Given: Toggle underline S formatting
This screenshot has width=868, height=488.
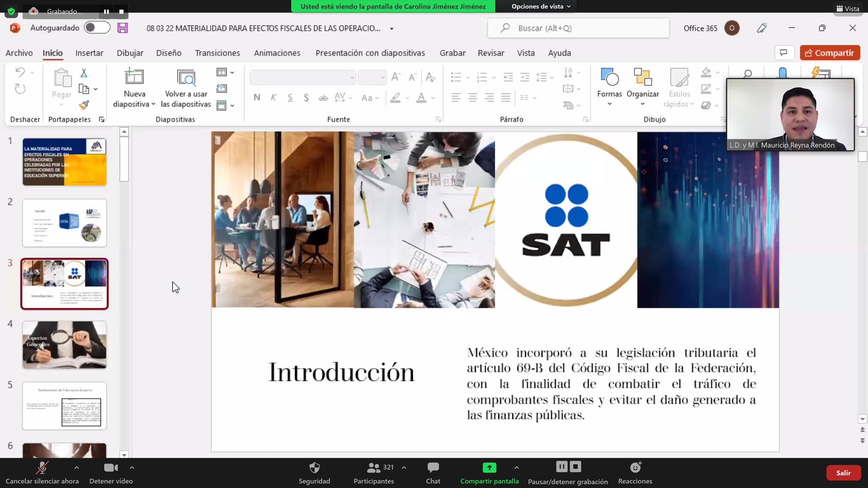Looking at the screenshot, I should [290, 97].
